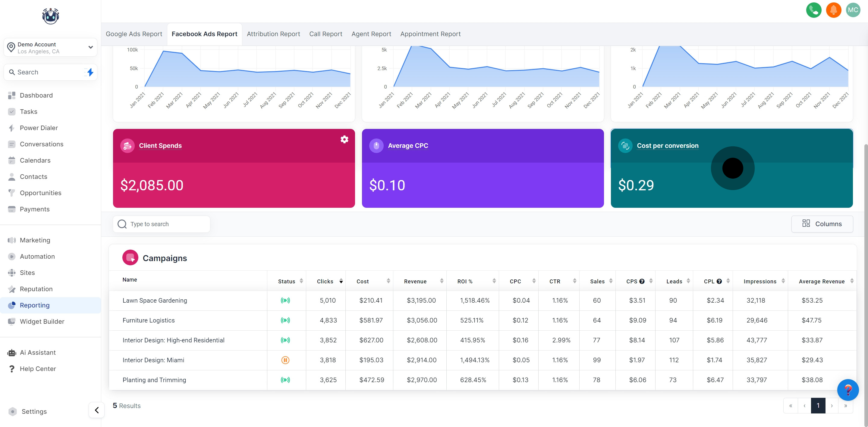868x427 pixels.
Task: Open the Columns selector button
Action: click(x=822, y=224)
